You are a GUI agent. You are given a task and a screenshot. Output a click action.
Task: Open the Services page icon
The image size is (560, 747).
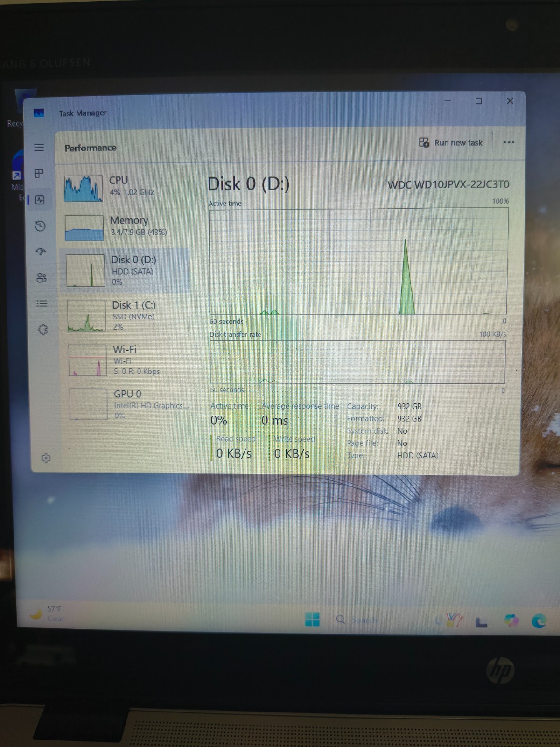(42, 330)
